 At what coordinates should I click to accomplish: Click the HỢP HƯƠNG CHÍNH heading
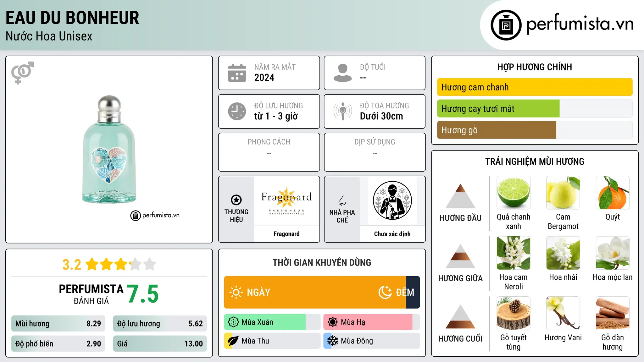point(535,67)
